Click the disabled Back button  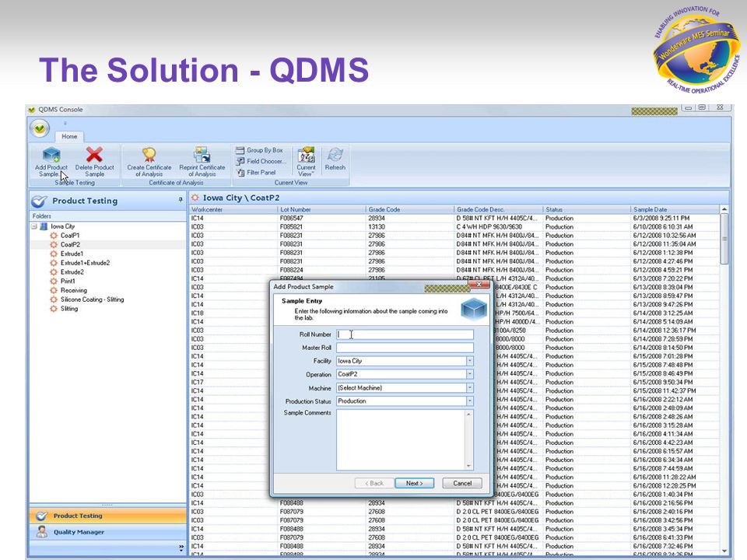374,483
